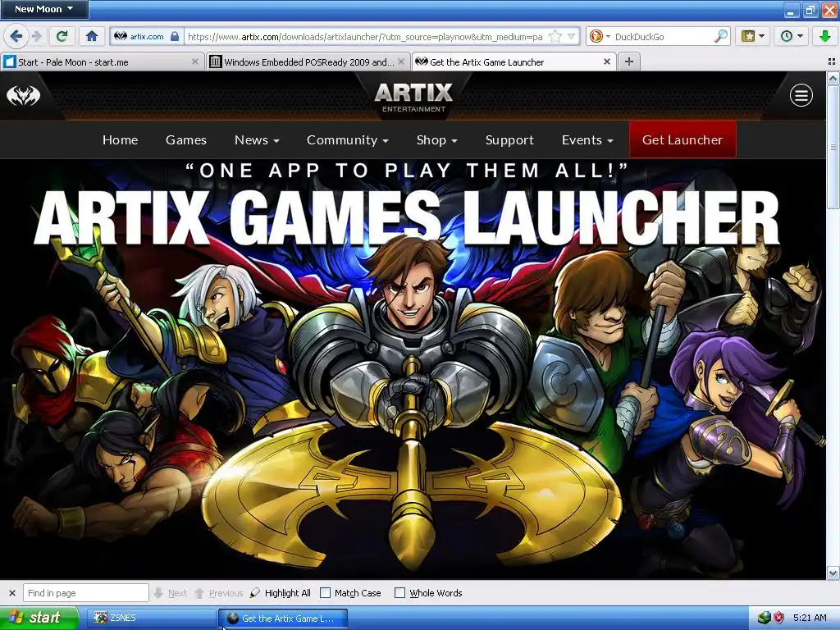Open the New Moon application menu
The image size is (840, 630).
coord(44,9)
